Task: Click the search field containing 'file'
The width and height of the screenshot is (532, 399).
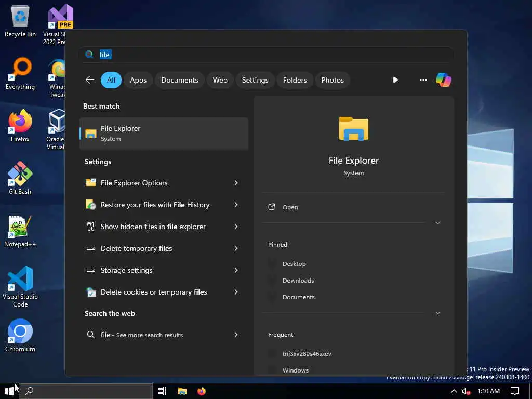Action: [x=267, y=55]
